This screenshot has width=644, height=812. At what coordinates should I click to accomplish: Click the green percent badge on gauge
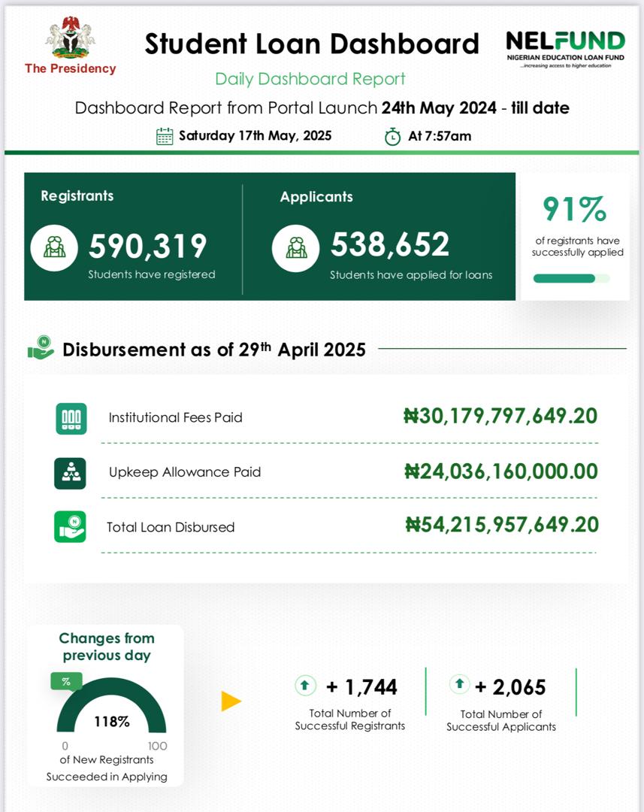pos(66,681)
